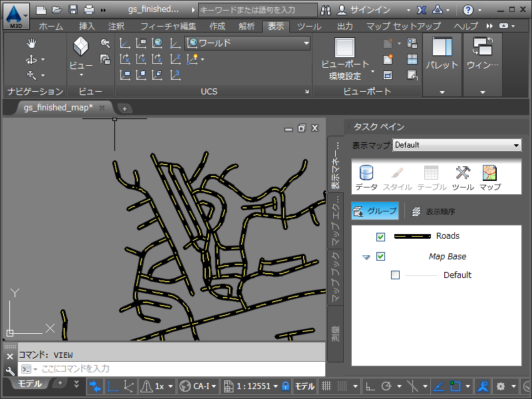
Task: Open the UCS World (ワールド) combo box
Action: coord(248,43)
